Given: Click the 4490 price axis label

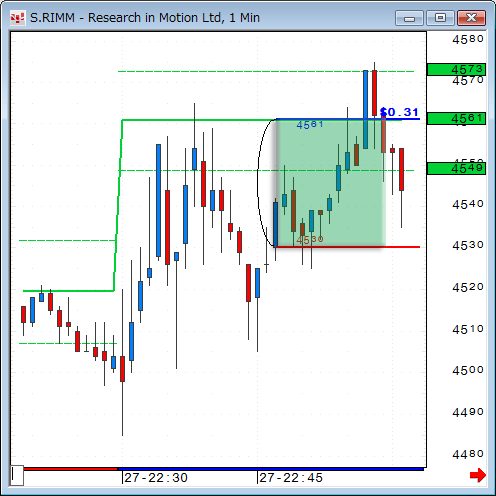Looking at the screenshot, I should tap(468, 412).
